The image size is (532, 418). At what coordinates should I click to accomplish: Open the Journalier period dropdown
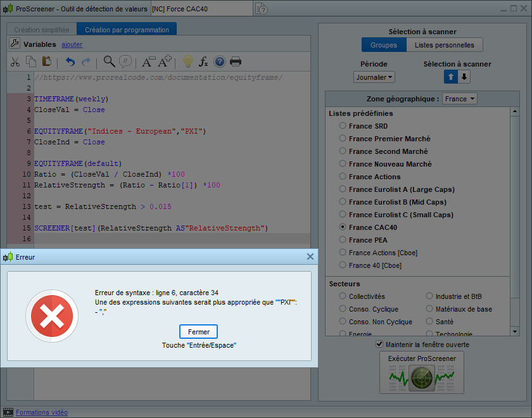coord(374,77)
